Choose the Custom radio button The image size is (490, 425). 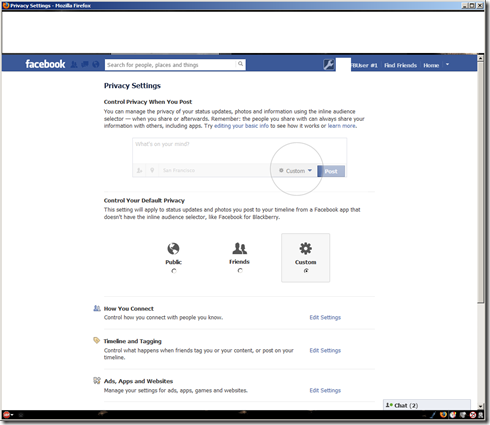[x=306, y=271]
